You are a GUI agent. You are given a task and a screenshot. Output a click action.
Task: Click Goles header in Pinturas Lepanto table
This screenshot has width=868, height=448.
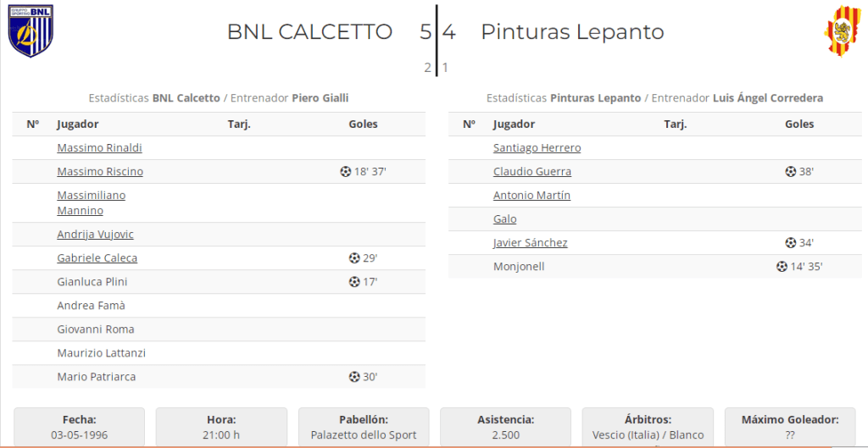[x=799, y=124]
